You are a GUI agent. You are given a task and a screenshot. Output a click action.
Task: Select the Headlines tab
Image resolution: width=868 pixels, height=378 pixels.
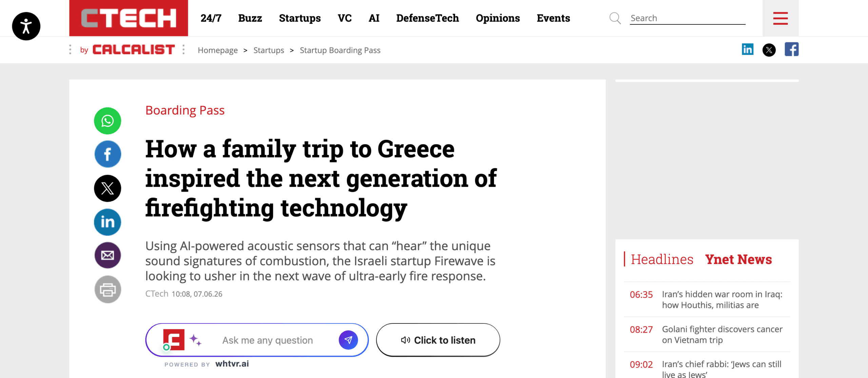point(662,259)
